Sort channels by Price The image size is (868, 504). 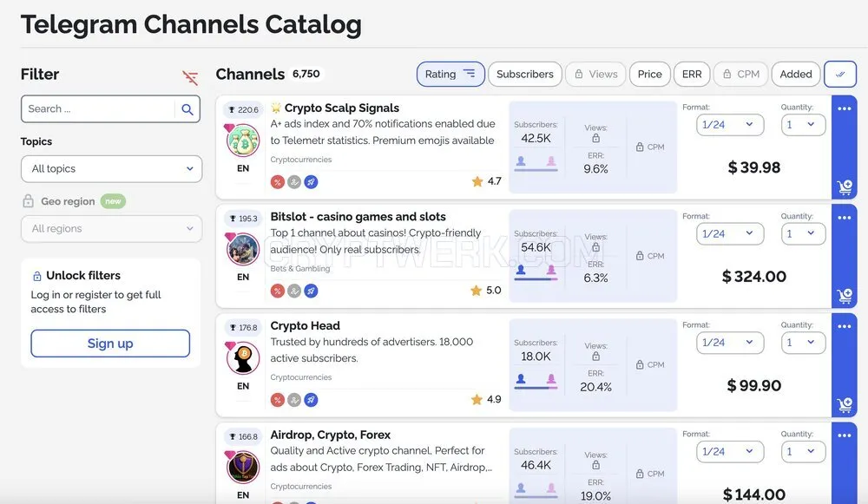[650, 74]
